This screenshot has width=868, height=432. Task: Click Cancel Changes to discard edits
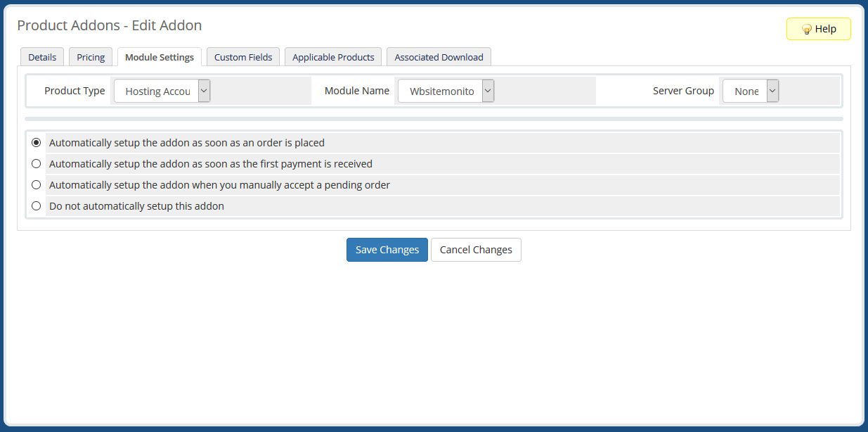(476, 249)
